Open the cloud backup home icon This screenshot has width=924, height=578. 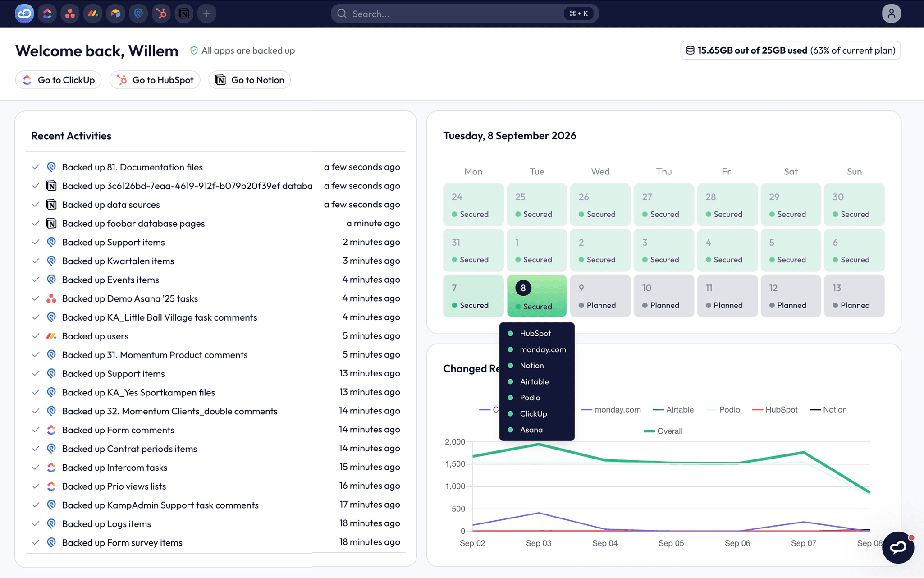[x=24, y=14]
